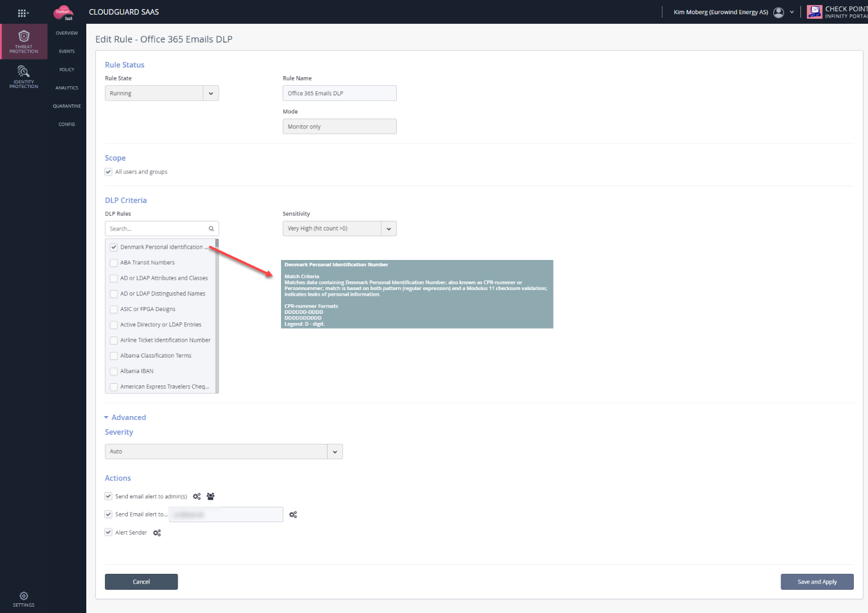868x613 pixels.
Task: Check Albania Classification Terms rule
Action: pyautogui.click(x=114, y=356)
